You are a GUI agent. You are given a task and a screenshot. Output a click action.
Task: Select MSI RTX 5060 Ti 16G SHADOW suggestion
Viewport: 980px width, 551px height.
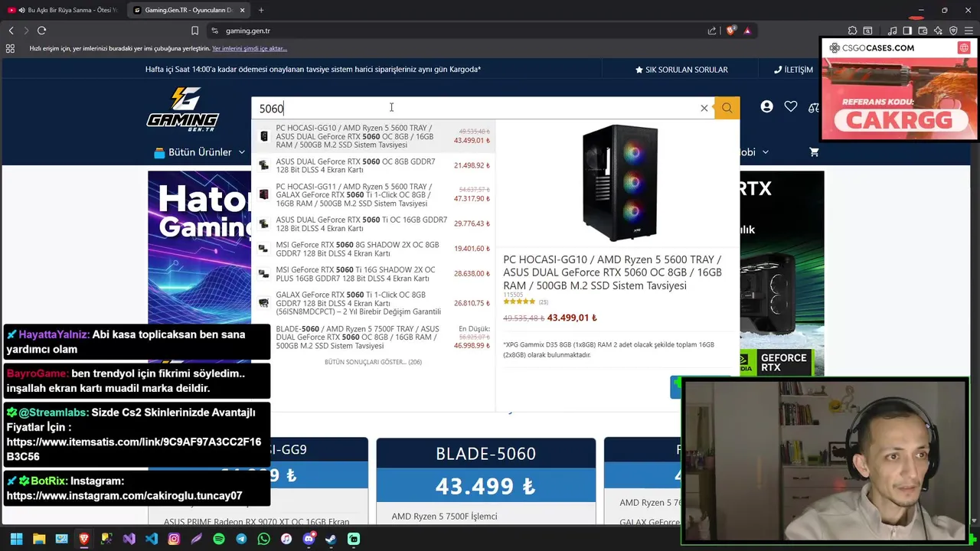[x=373, y=274]
